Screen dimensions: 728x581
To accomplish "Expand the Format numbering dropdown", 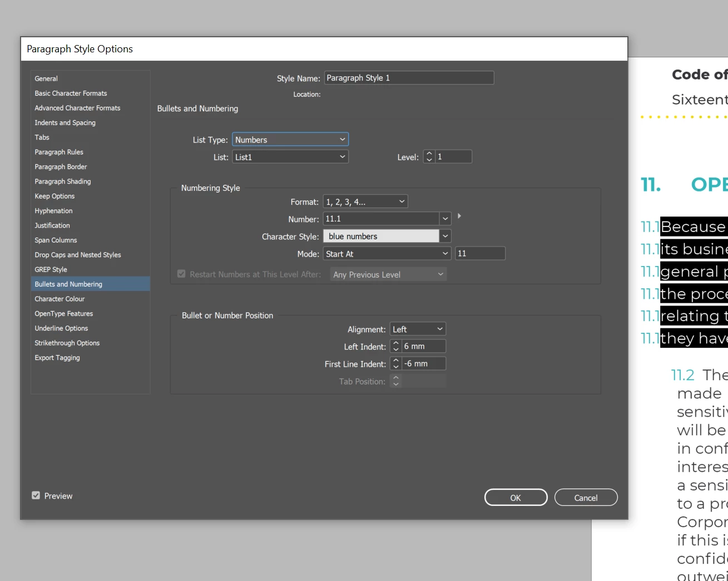I will (x=365, y=201).
